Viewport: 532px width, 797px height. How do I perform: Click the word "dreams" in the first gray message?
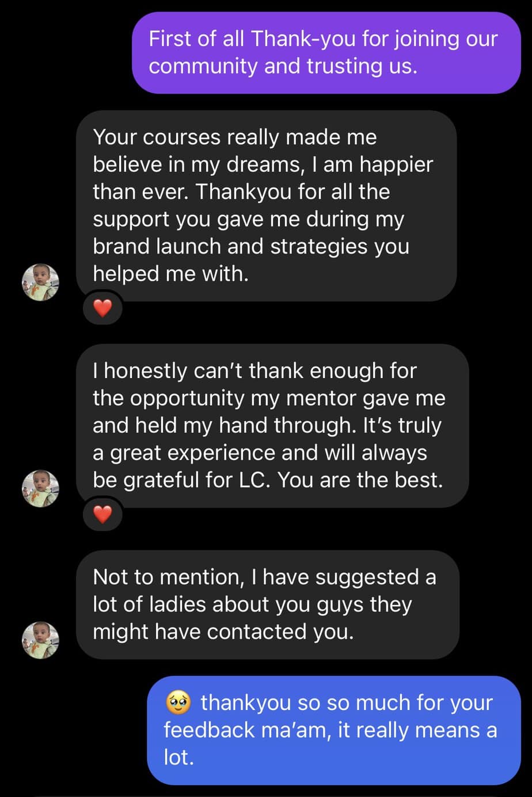tap(264, 165)
